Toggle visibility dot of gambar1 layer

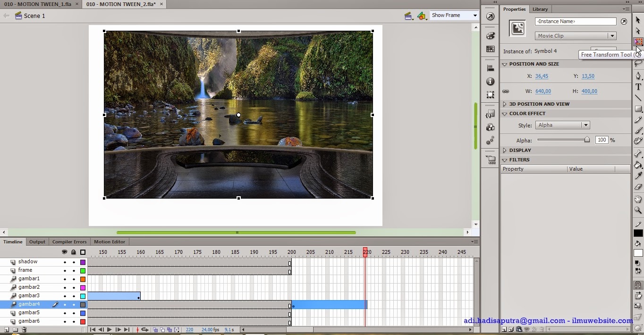tap(65, 279)
